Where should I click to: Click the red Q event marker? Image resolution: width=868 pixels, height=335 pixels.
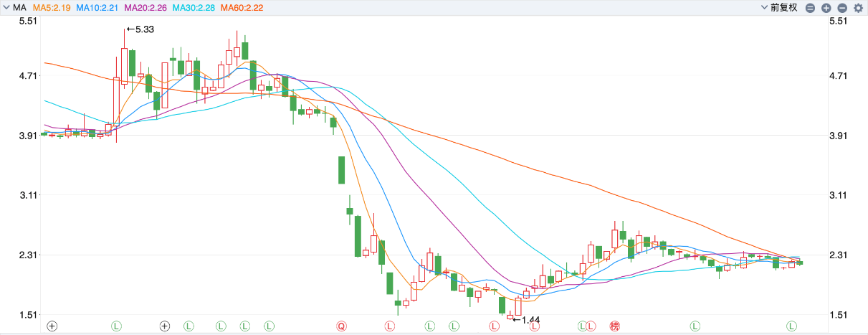point(341,326)
